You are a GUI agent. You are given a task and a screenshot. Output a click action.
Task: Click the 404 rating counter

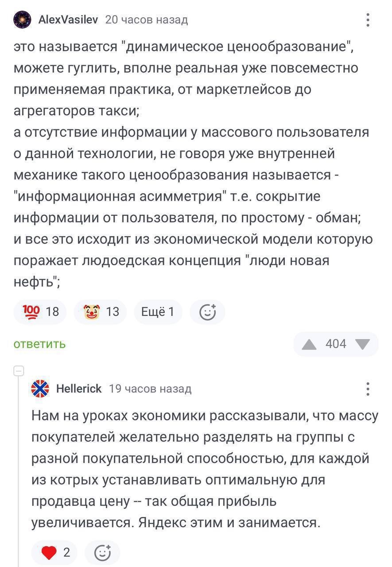[x=336, y=344]
